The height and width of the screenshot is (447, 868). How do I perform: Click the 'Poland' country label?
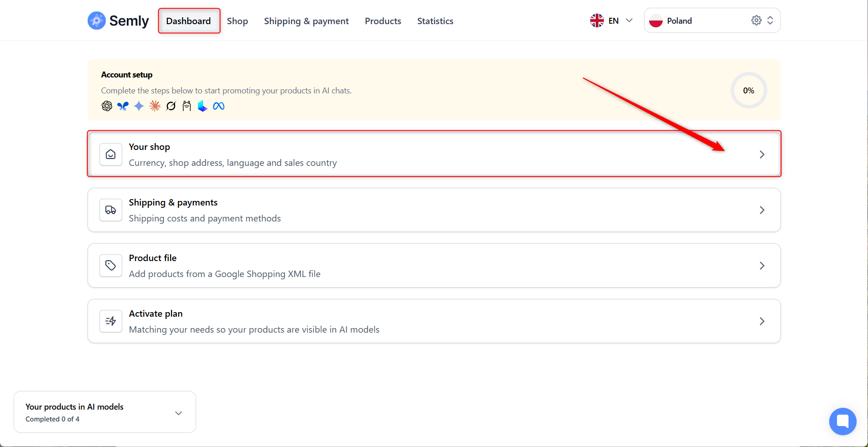point(680,21)
